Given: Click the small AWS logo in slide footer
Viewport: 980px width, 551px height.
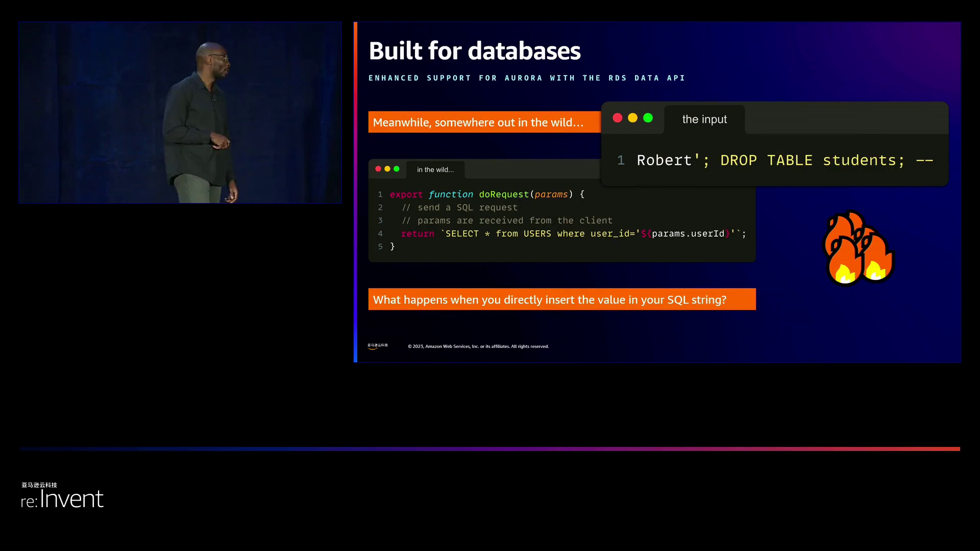Looking at the screenshot, I should (x=378, y=346).
